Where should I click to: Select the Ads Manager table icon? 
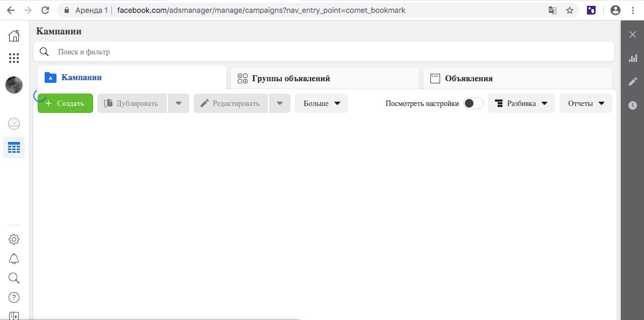pyautogui.click(x=14, y=147)
